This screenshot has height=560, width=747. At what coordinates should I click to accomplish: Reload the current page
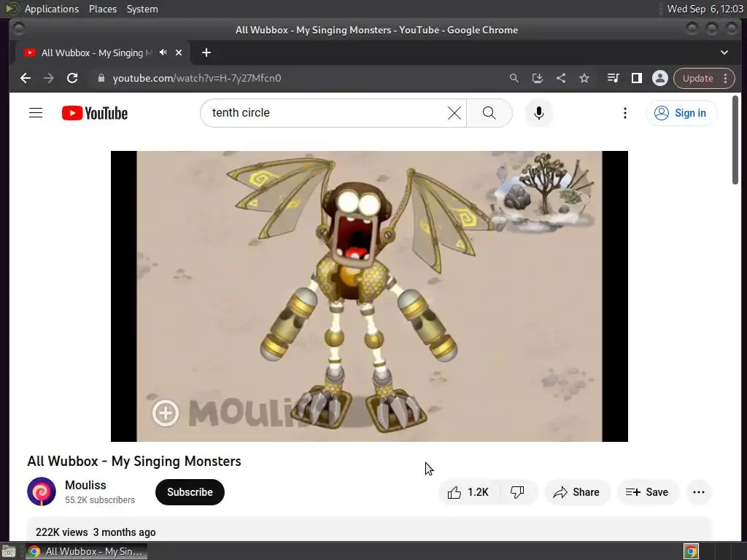[72, 78]
